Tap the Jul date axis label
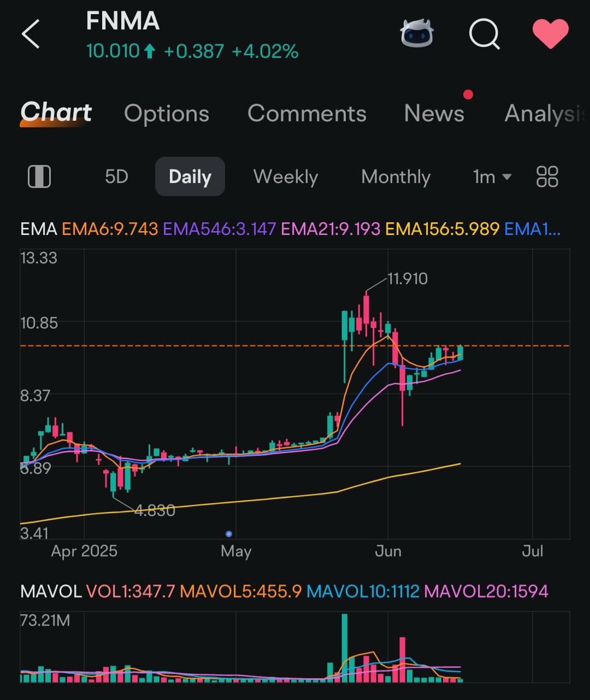 click(533, 551)
